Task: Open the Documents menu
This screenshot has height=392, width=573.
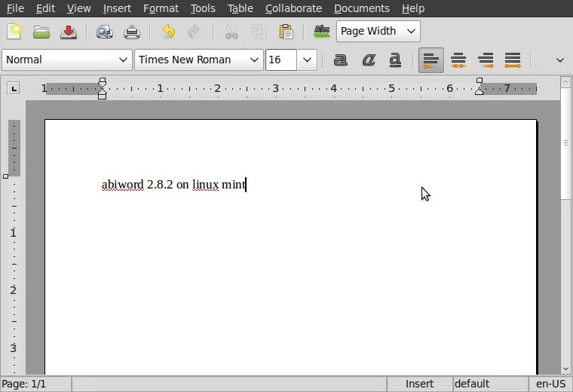Action: 361,8
